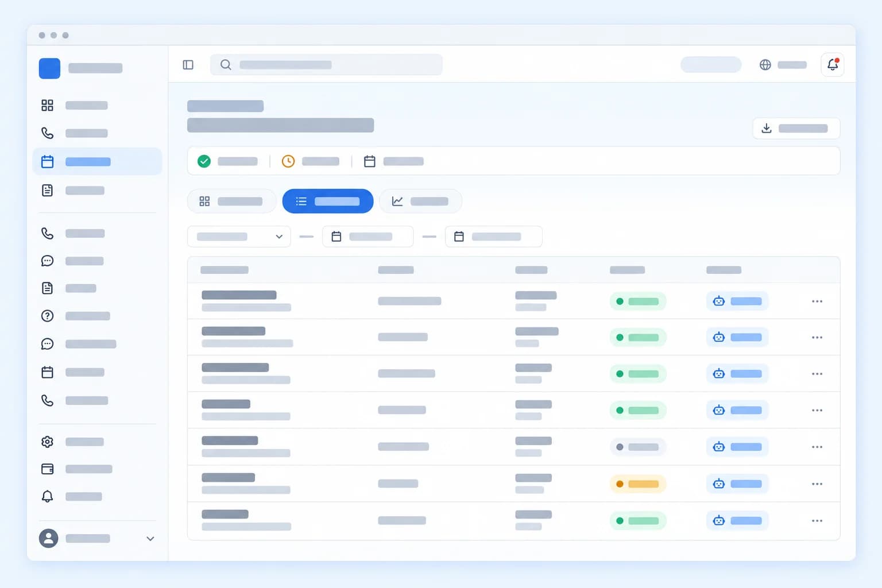The image size is (882, 588).
Task: Open notifications bell with red dot
Action: coord(833,65)
